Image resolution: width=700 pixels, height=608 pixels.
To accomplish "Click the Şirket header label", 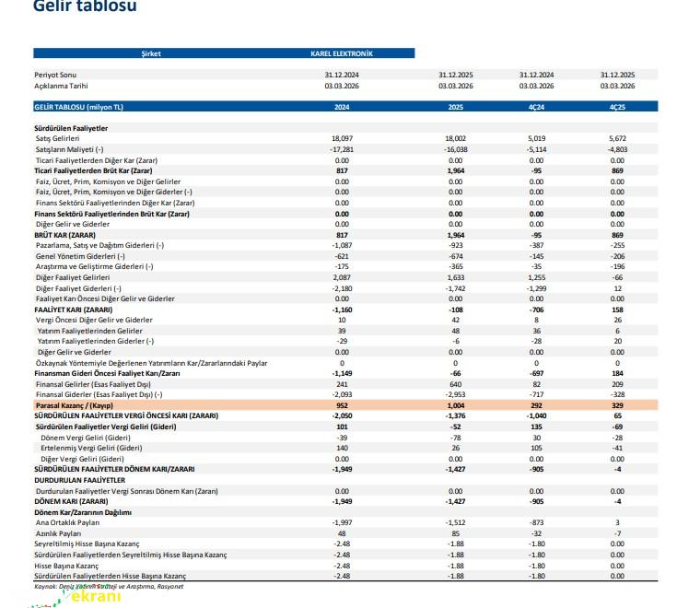I will coord(151,53).
